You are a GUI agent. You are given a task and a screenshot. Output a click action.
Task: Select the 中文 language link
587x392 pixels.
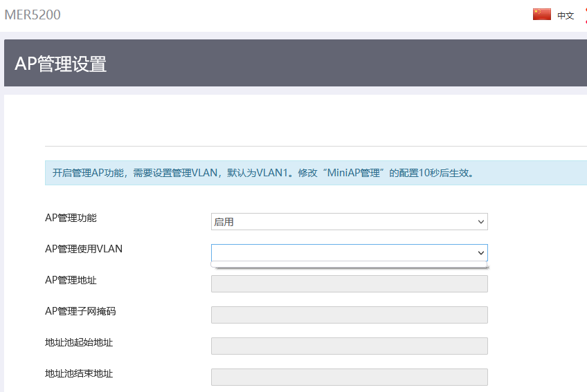566,15
